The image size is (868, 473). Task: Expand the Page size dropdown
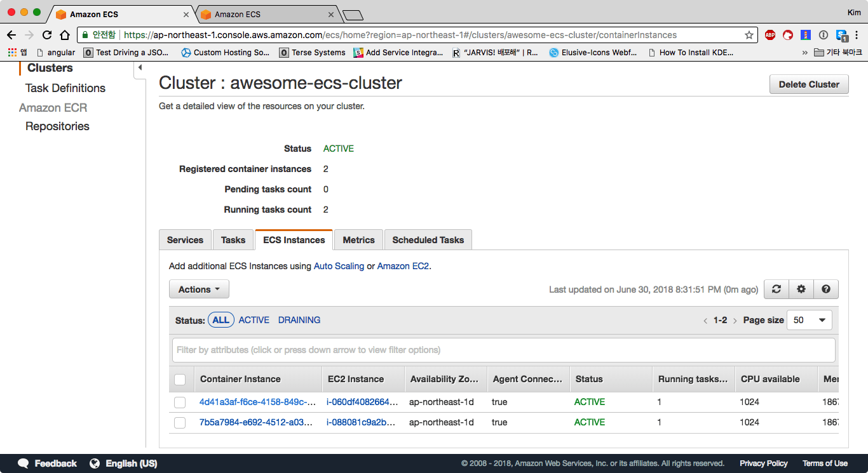tap(809, 320)
